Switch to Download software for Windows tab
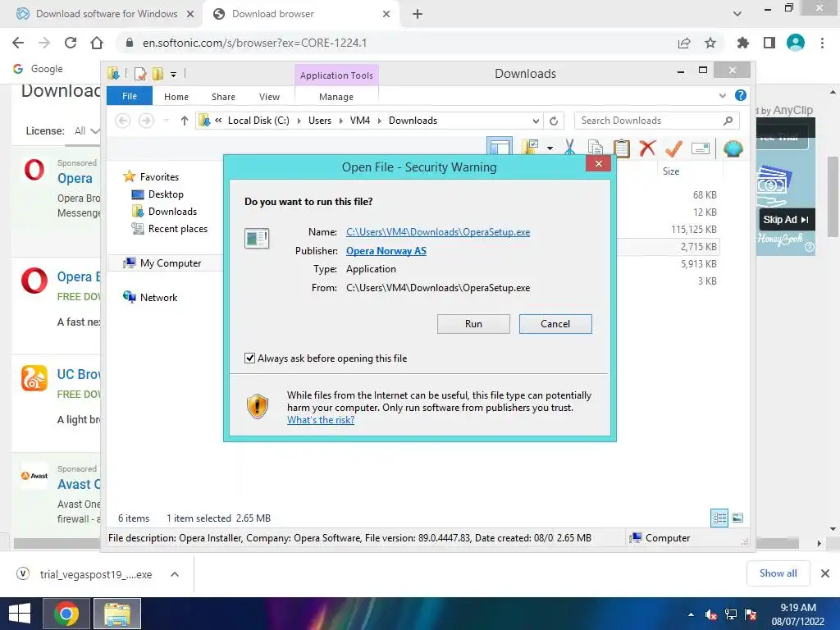The height and width of the screenshot is (630, 840). click(x=105, y=14)
